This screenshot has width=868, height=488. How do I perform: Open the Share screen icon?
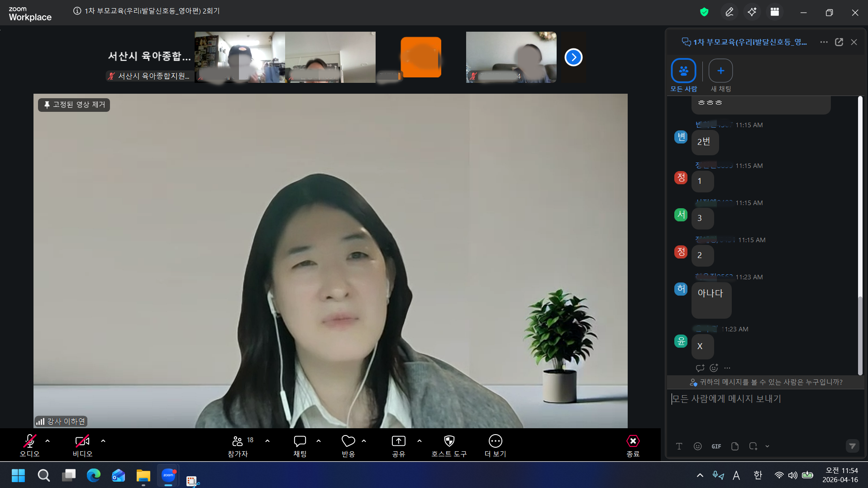pos(398,441)
